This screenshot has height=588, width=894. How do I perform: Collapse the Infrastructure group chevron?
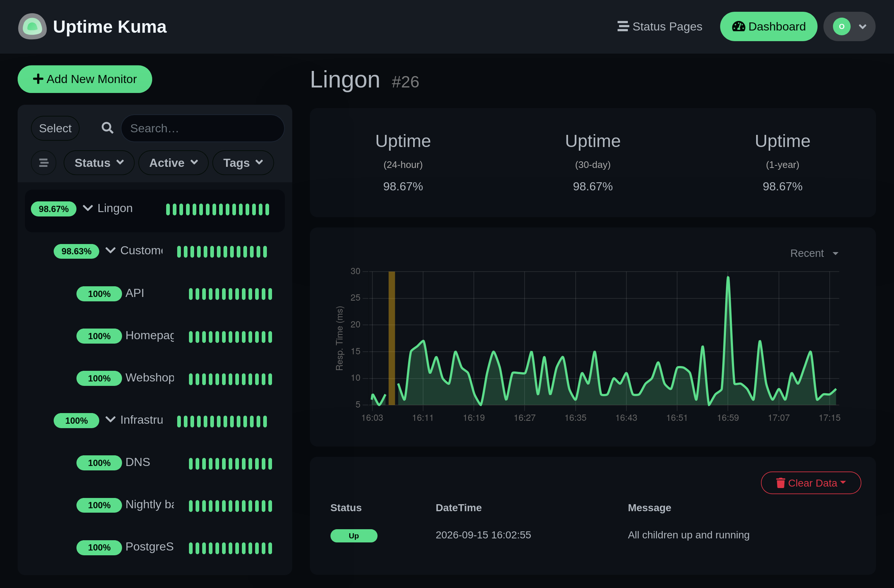pos(110,419)
